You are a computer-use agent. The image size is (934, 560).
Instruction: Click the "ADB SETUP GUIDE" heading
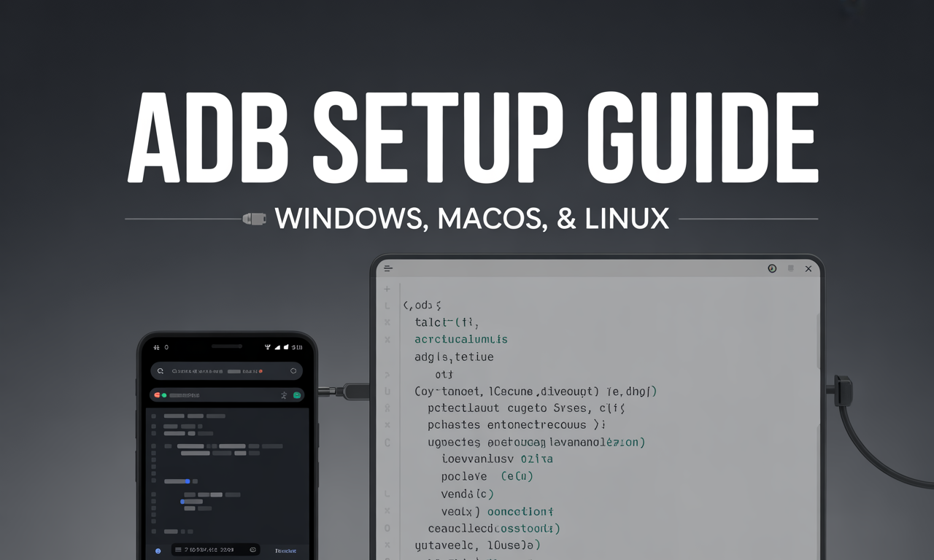click(x=472, y=137)
